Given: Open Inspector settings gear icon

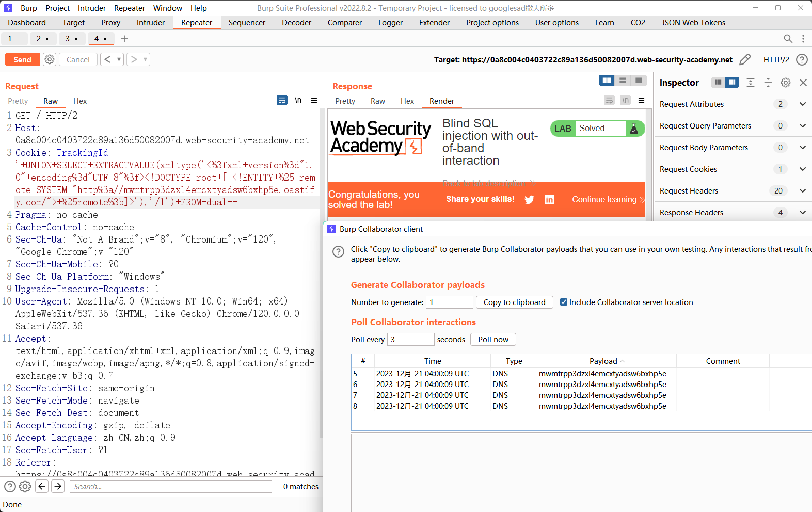Looking at the screenshot, I should coord(786,83).
